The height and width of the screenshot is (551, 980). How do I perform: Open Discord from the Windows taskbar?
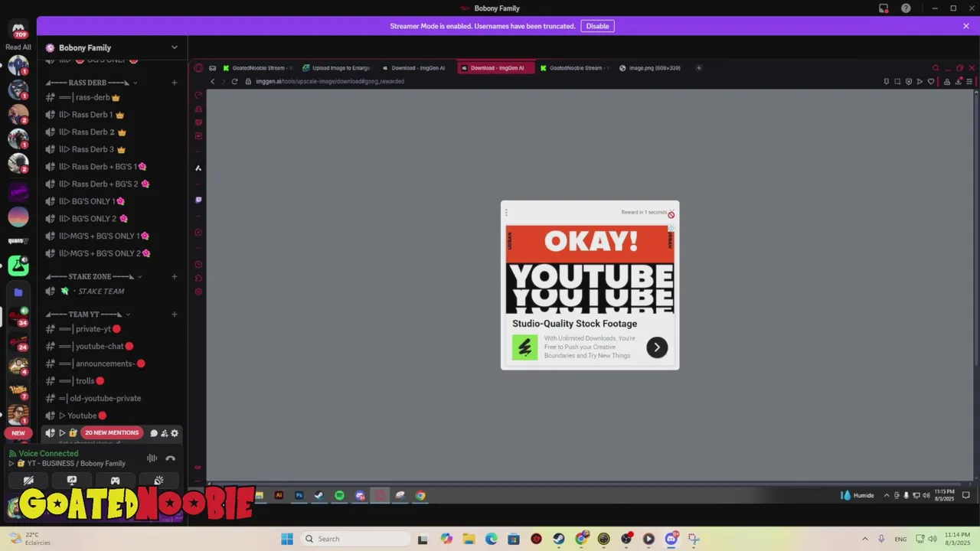(x=671, y=539)
